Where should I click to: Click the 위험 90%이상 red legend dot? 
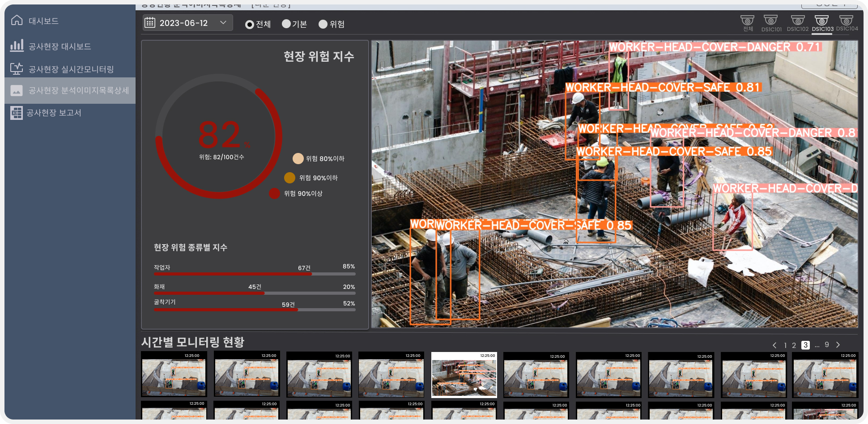click(274, 194)
